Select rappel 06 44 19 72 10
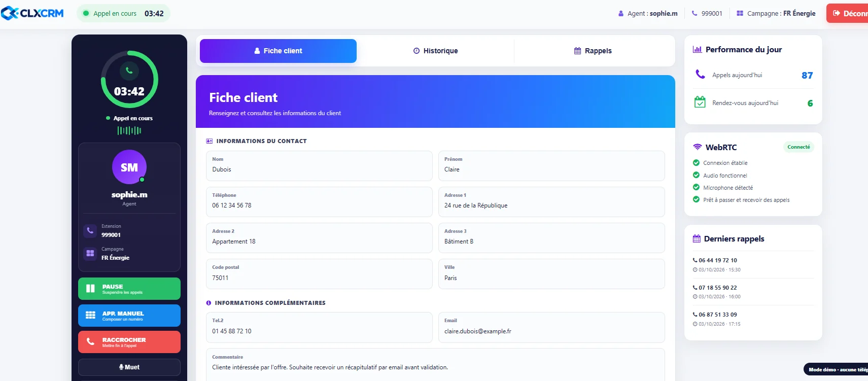 753,264
